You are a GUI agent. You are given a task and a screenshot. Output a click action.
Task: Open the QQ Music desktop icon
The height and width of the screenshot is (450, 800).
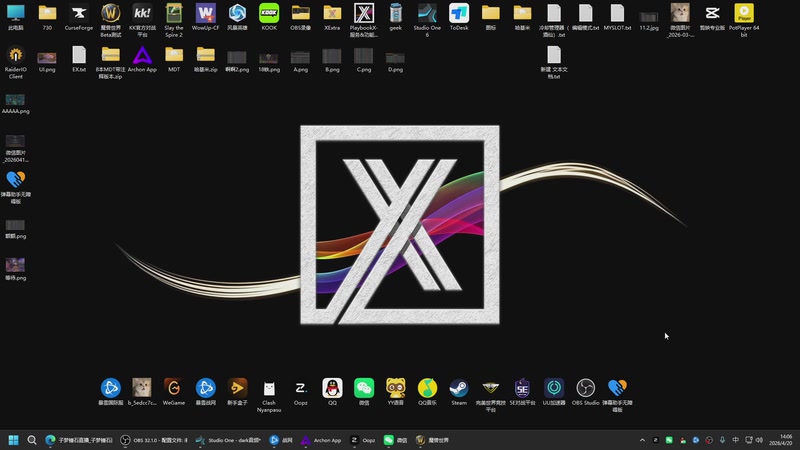pyautogui.click(x=427, y=391)
